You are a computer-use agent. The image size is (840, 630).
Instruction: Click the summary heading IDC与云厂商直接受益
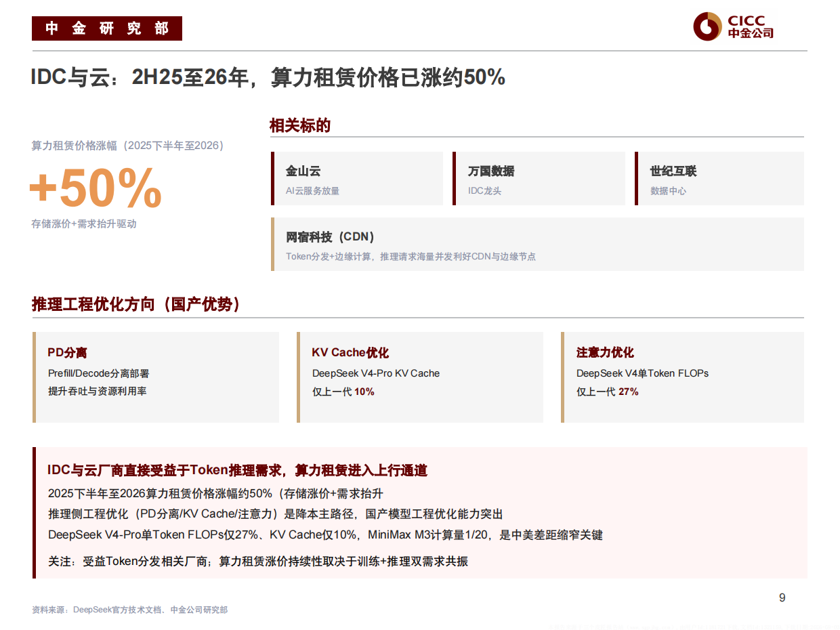pos(238,470)
